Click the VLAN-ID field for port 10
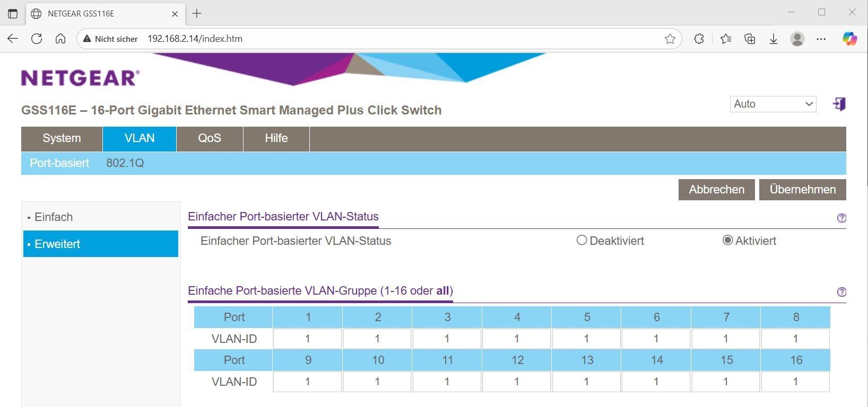Screen dimensions: 868x407 [x=377, y=382]
